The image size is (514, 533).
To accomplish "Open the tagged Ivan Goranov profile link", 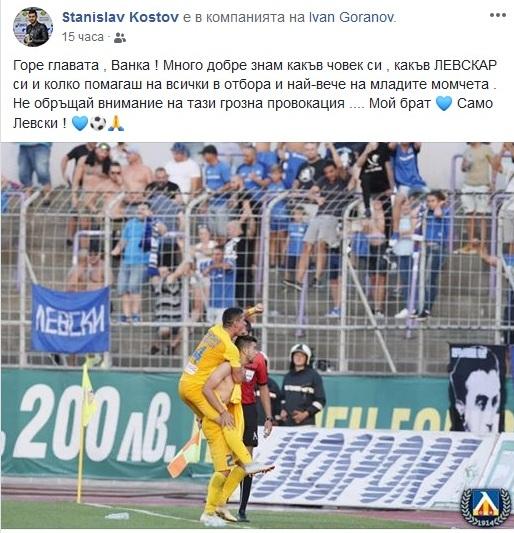I will click(353, 17).
